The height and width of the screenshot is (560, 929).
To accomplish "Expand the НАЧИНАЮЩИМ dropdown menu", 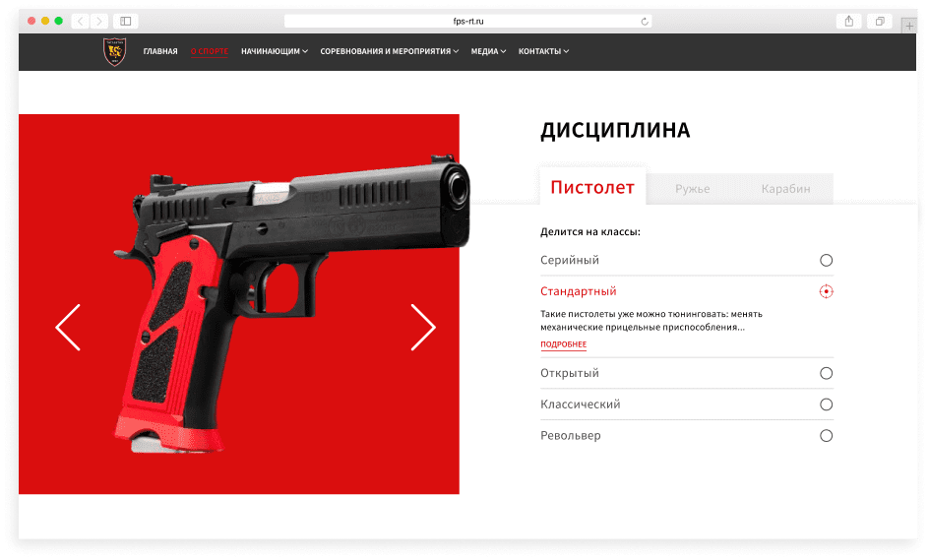I will [x=275, y=51].
